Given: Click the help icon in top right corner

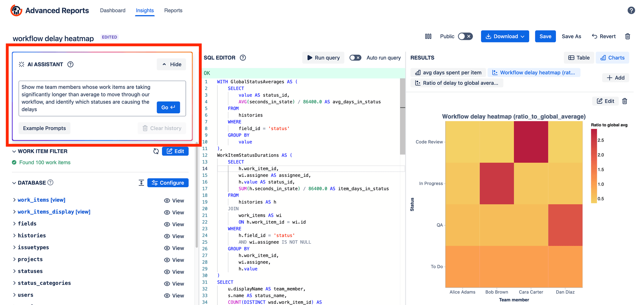Looking at the screenshot, I should [x=631, y=10].
